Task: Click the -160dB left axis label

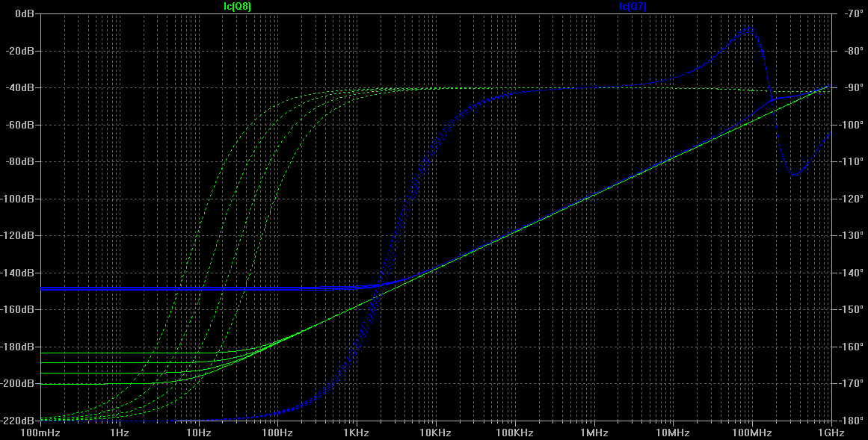Action: (x=19, y=309)
